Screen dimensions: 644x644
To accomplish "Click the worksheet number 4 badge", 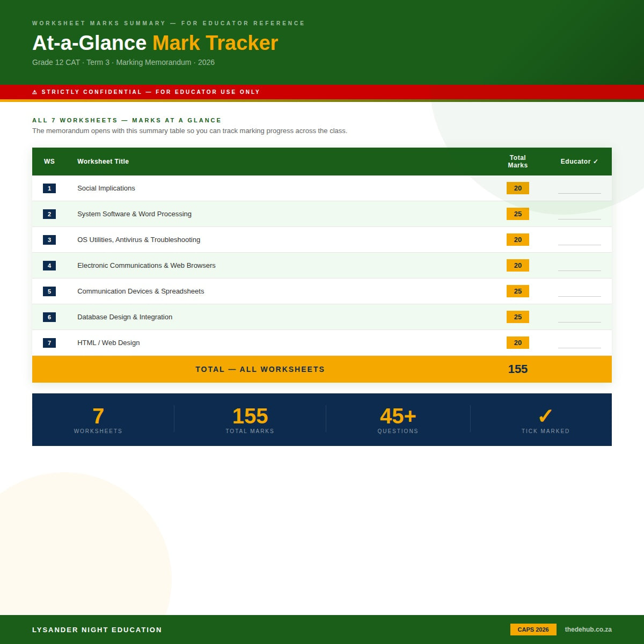I will [x=49, y=266].
